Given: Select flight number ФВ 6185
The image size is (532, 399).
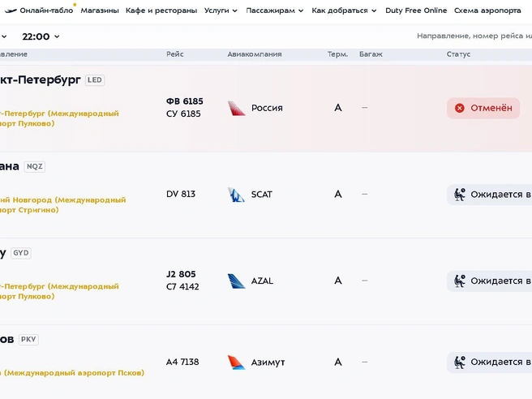Looking at the screenshot, I should (185, 101).
